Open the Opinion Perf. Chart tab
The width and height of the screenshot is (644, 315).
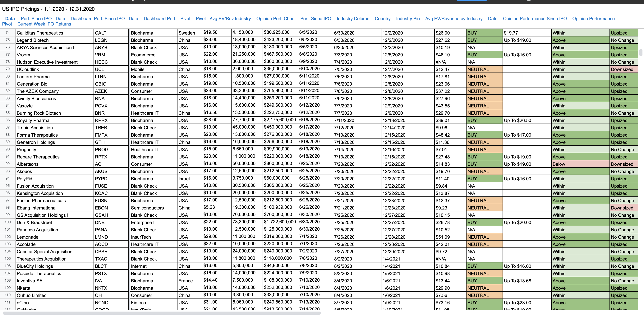click(275, 19)
